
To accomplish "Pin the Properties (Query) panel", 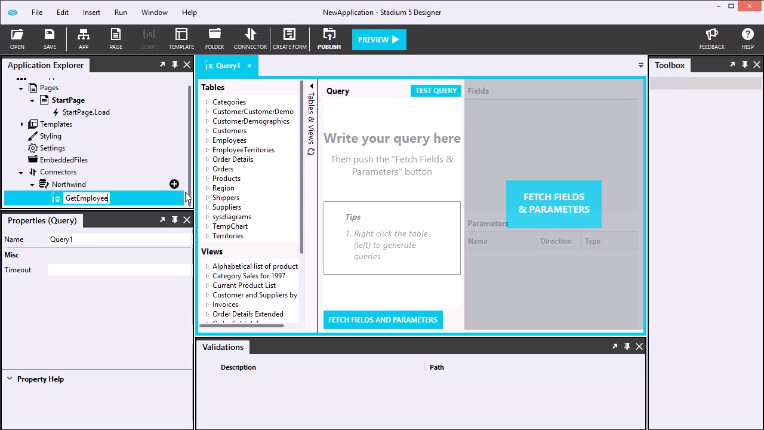I will [x=175, y=220].
